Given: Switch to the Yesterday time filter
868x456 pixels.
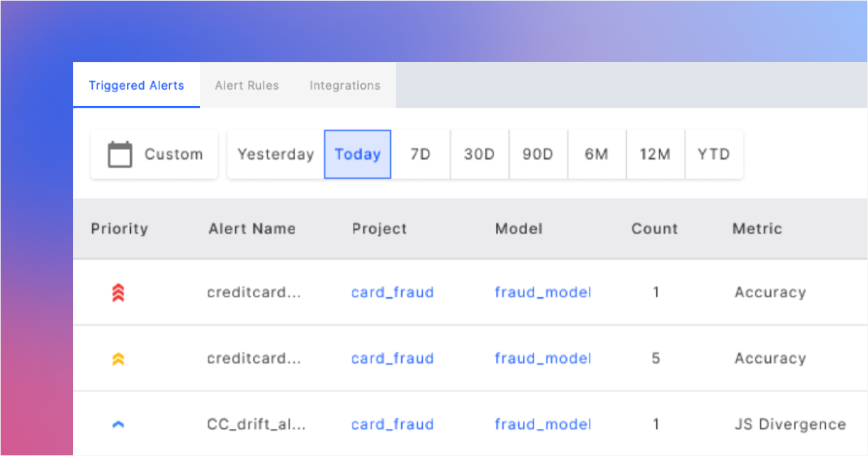Looking at the screenshot, I should [276, 154].
